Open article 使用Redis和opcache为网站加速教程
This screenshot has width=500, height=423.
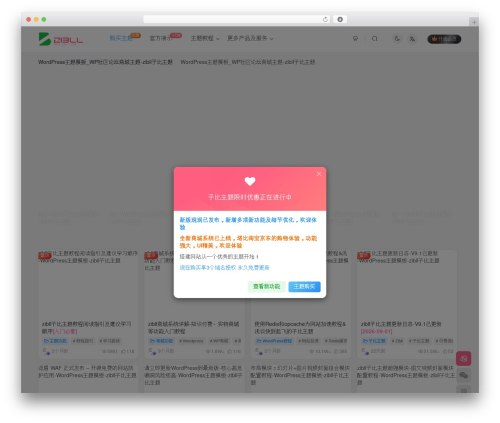pyautogui.click(x=300, y=327)
